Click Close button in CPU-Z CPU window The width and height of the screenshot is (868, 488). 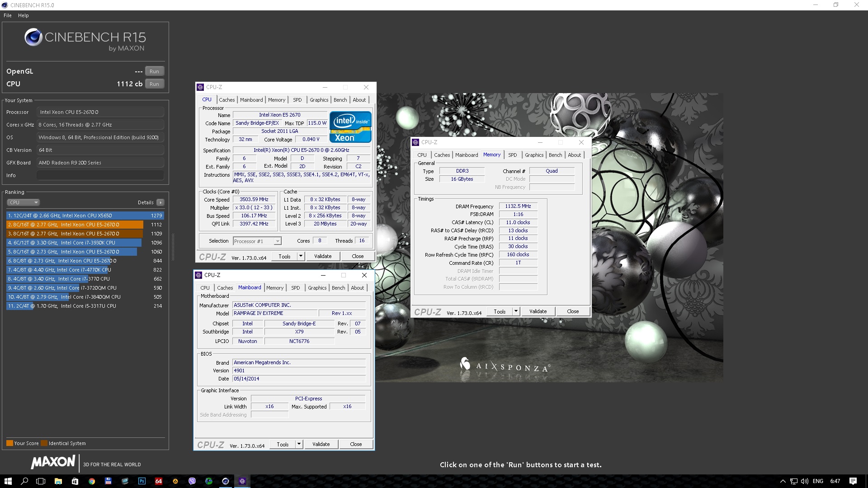click(358, 256)
